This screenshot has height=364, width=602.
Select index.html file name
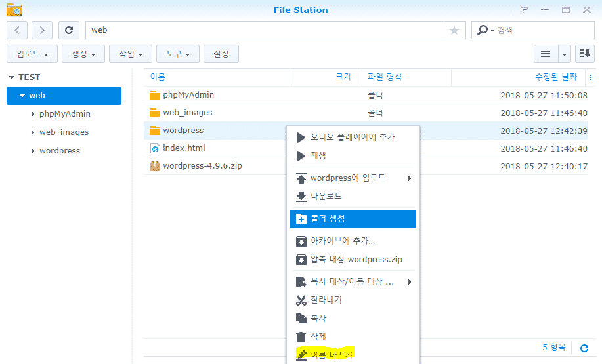click(x=184, y=148)
